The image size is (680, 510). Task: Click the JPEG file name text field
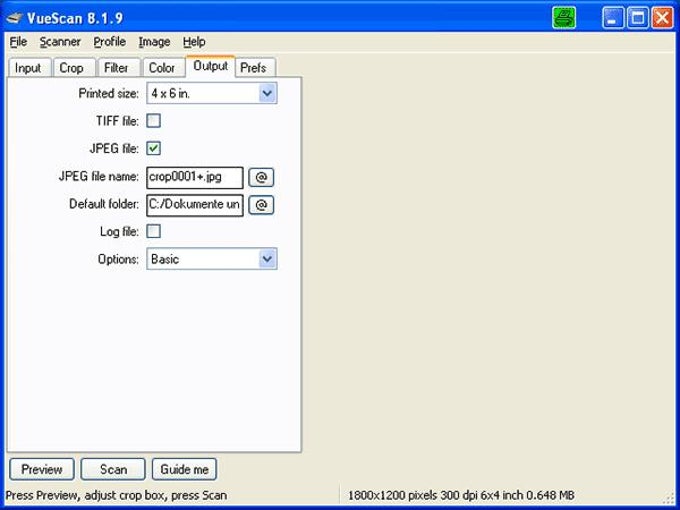click(x=195, y=177)
